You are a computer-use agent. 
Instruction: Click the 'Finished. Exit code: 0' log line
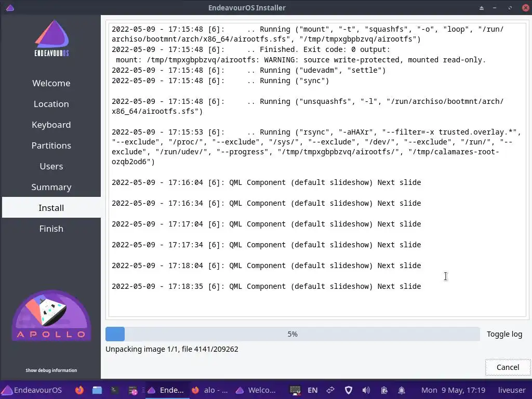point(251,49)
